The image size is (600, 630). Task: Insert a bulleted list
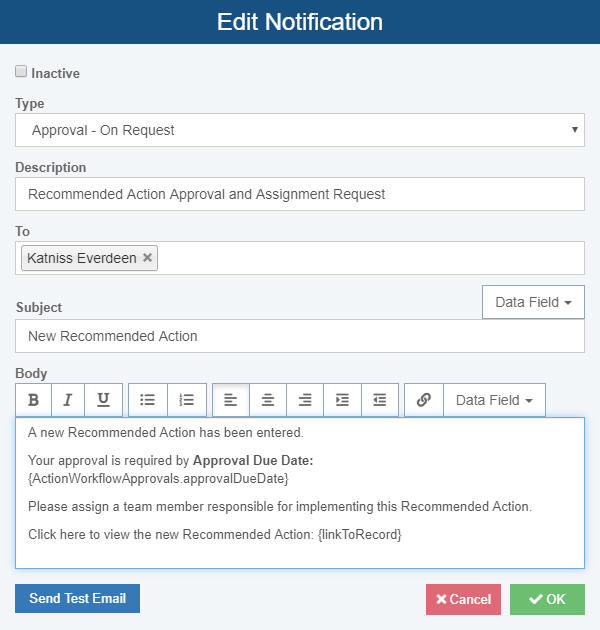coord(148,400)
